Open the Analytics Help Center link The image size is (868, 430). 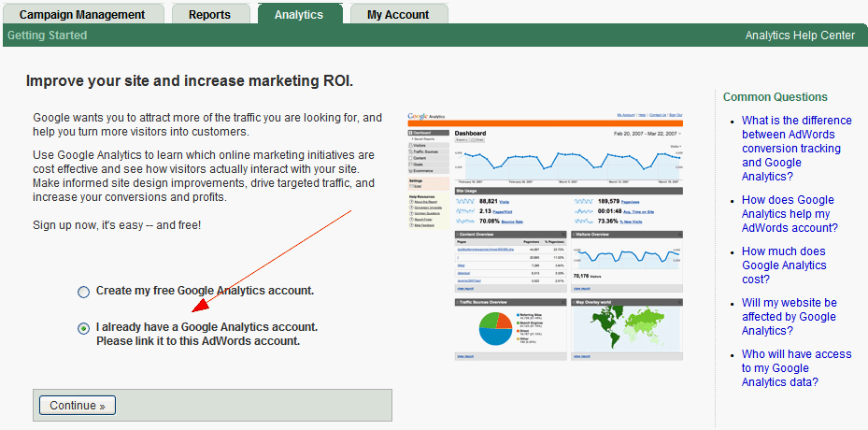(x=800, y=36)
